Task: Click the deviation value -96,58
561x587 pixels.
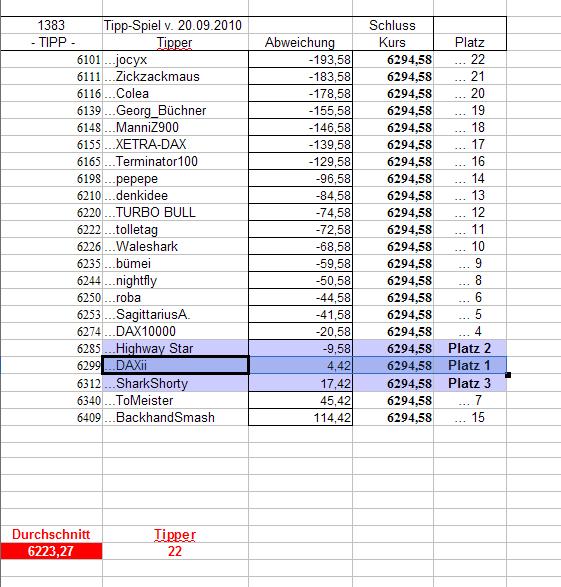Action: 301,179
